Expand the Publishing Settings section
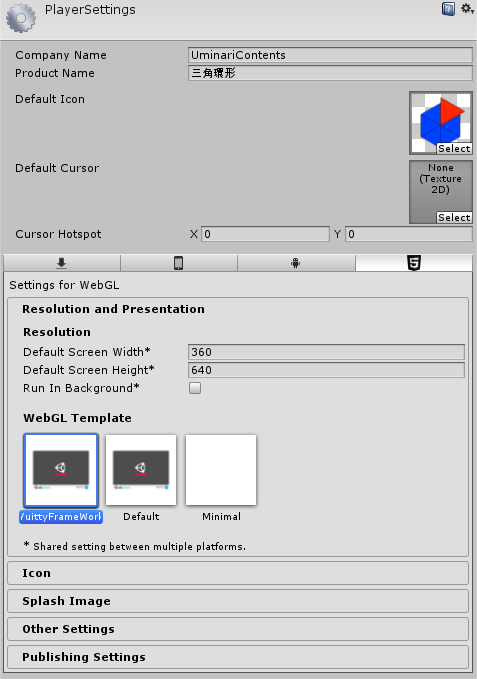This screenshot has height=679, width=477. coord(238,657)
